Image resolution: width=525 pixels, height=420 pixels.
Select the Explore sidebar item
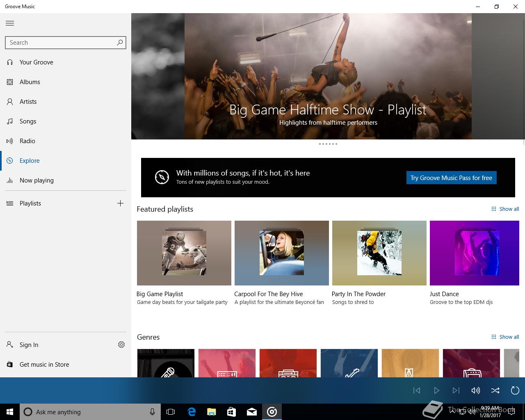(x=66, y=161)
